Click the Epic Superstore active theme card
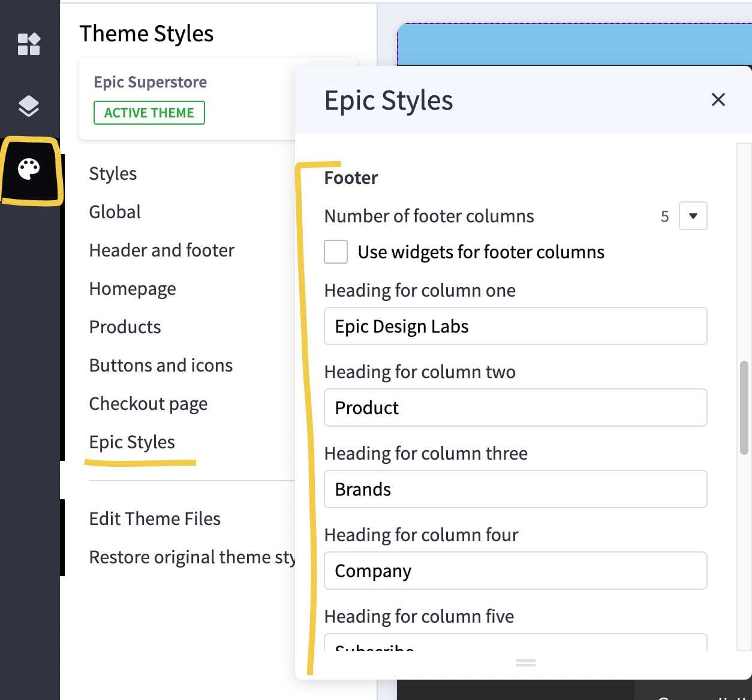The image size is (752, 700). pyautogui.click(x=150, y=98)
